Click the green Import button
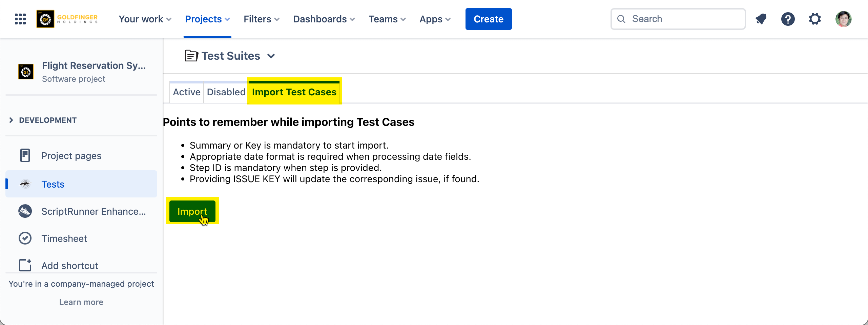The width and height of the screenshot is (868, 325). (x=192, y=211)
